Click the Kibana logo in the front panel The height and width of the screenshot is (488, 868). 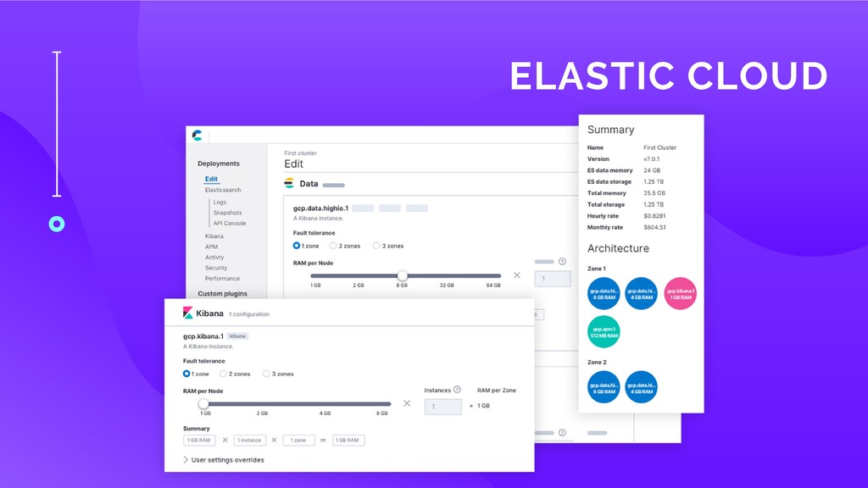coord(187,313)
